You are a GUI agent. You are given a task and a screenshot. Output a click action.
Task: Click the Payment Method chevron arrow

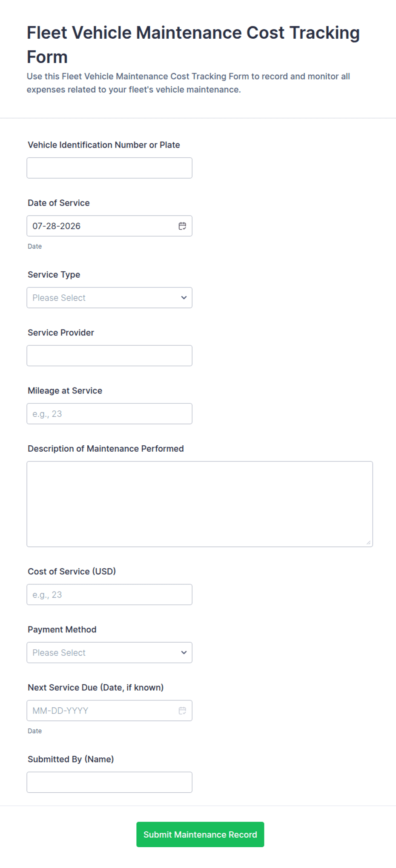pos(184,652)
